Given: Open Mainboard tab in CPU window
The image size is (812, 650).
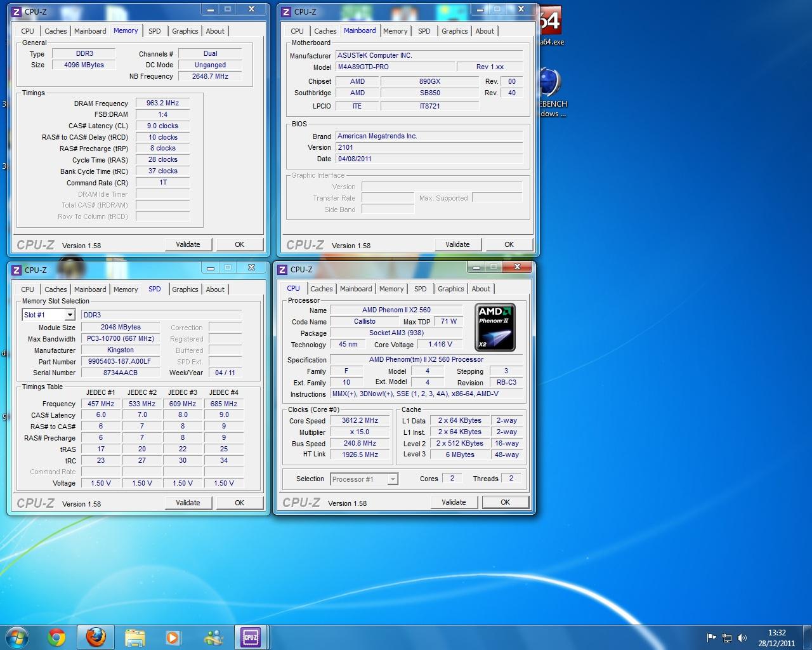Looking at the screenshot, I should click(x=356, y=289).
